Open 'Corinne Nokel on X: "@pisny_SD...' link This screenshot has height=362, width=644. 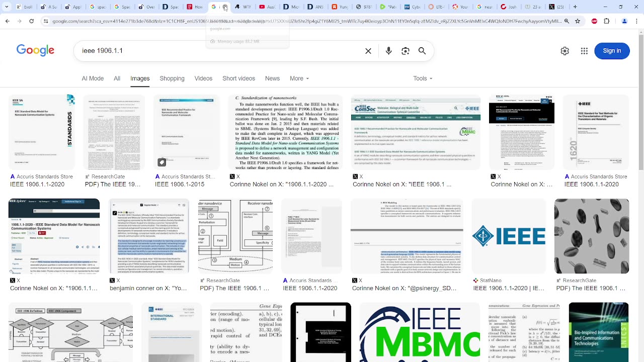405,289
